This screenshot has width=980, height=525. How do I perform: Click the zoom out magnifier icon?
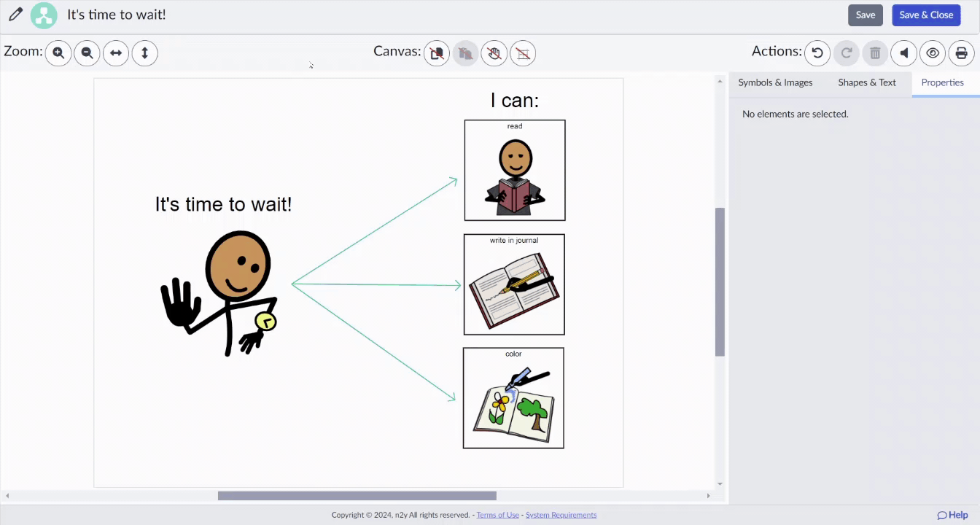pyautogui.click(x=87, y=52)
